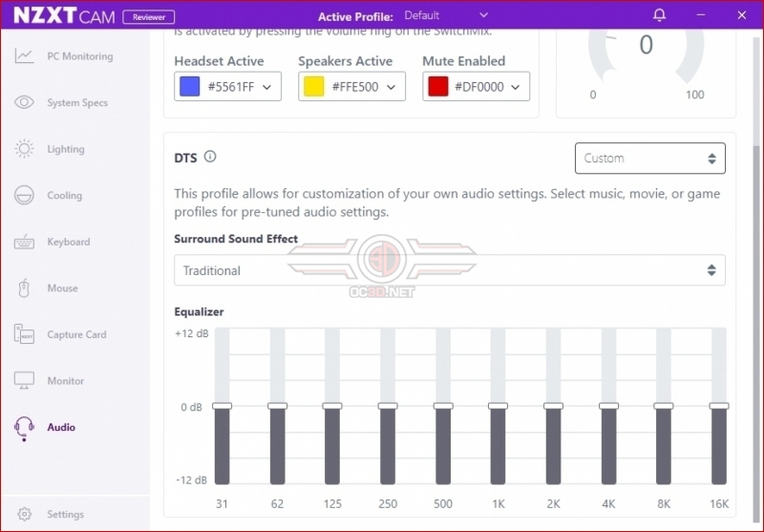The height and width of the screenshot is (532, 764).
Task: Click the 500 Hz equalizer slider handle
Action: (443, 406)
